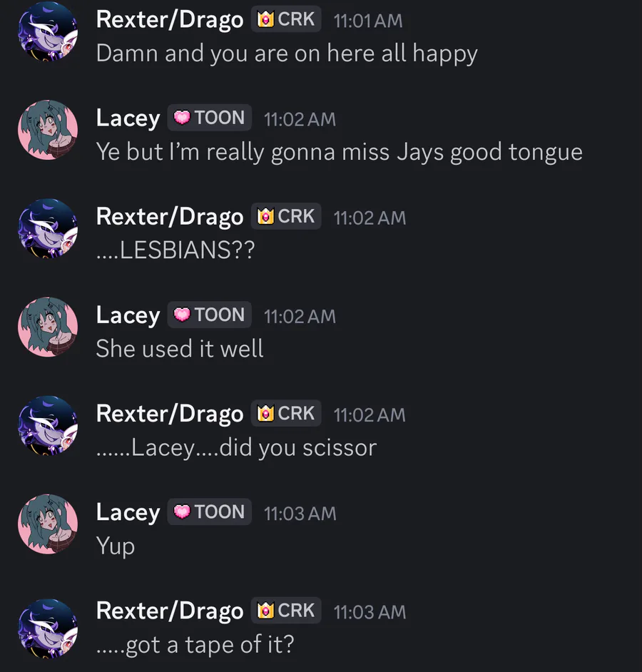The width and height of the screenshot is (642, 672).
Task: Open Rexter/Drago's avatar on the 11:01 AM message
Action: (48, 31)
